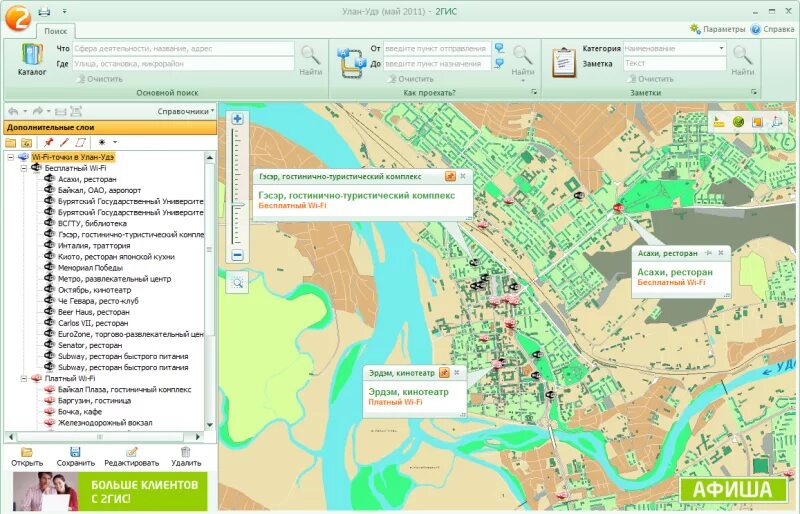Select the line drawing pencil tool
The width and height of the screenshot is (800, 514).
click(64, 142)
